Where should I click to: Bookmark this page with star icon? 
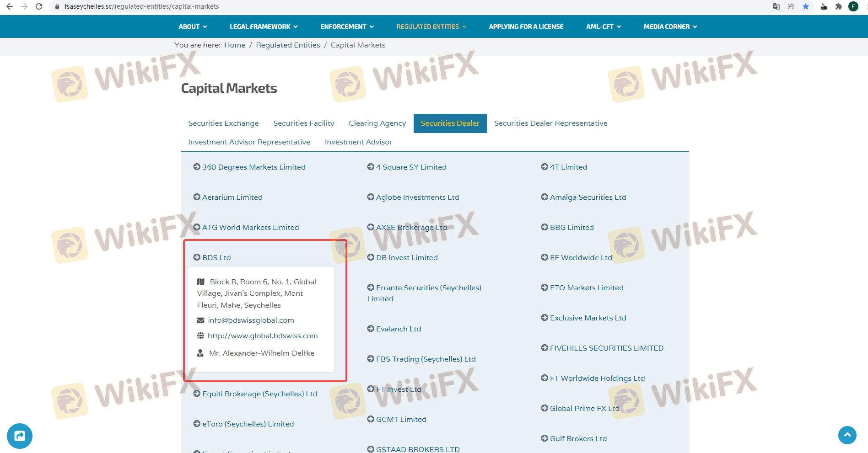(806, 6)
